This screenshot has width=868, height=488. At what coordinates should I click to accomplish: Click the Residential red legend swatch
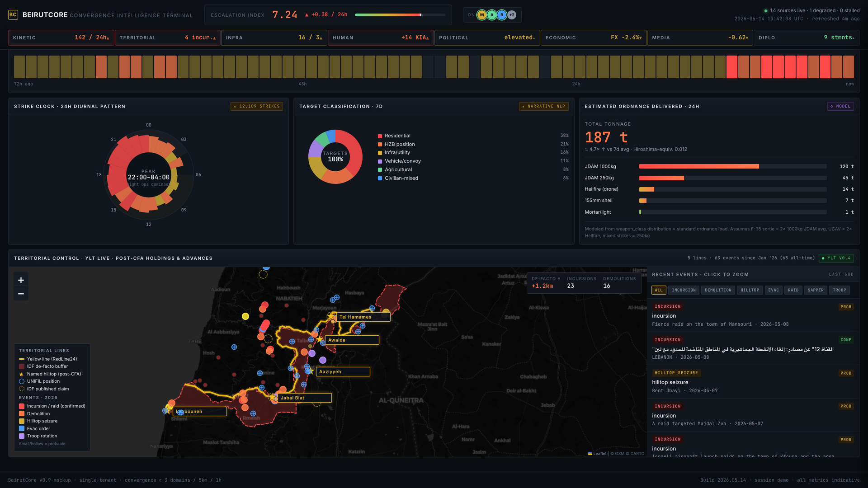tap(380, 136)
